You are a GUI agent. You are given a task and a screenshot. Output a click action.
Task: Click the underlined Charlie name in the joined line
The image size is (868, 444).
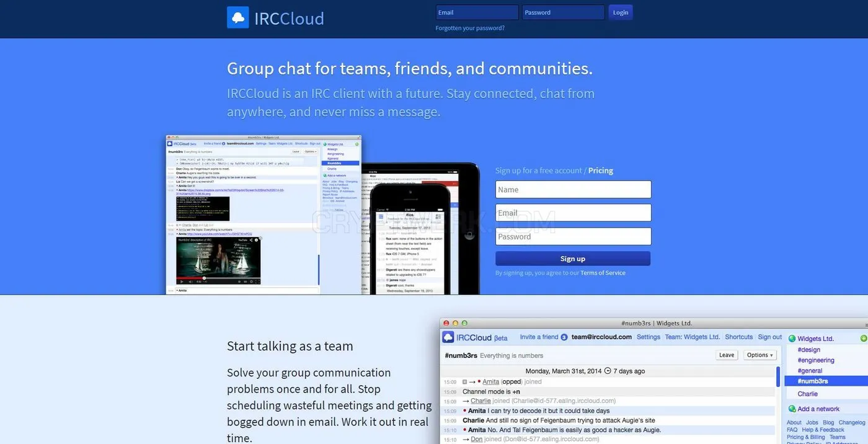[x=480, y=401]
